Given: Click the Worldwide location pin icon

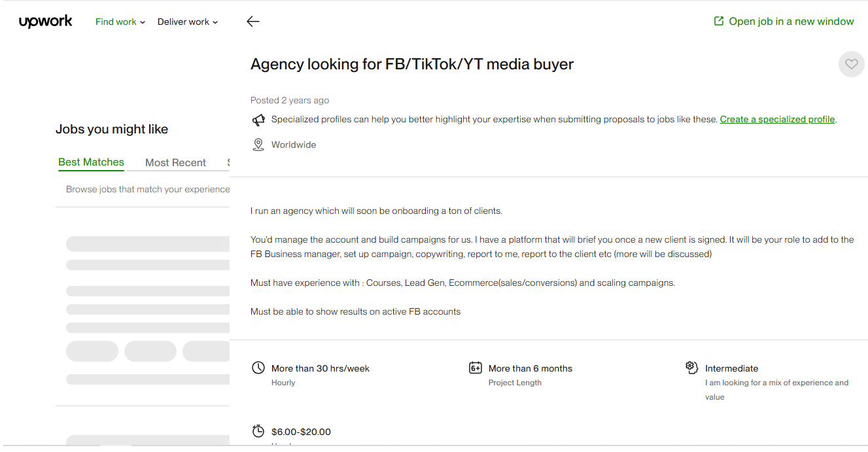Looking at the screenshot, I should click(x=258, y=145).
